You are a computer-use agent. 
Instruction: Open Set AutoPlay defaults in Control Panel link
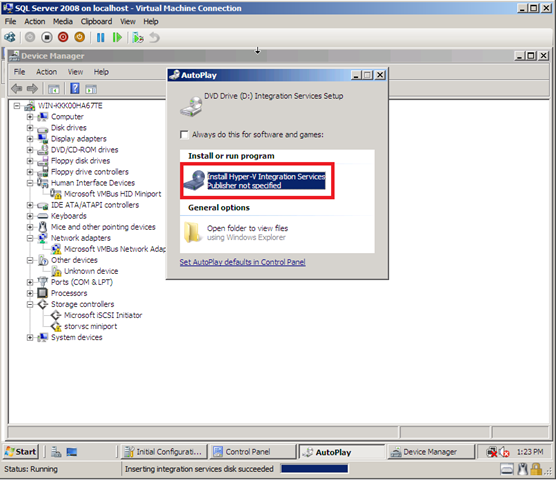pos(243,262)
